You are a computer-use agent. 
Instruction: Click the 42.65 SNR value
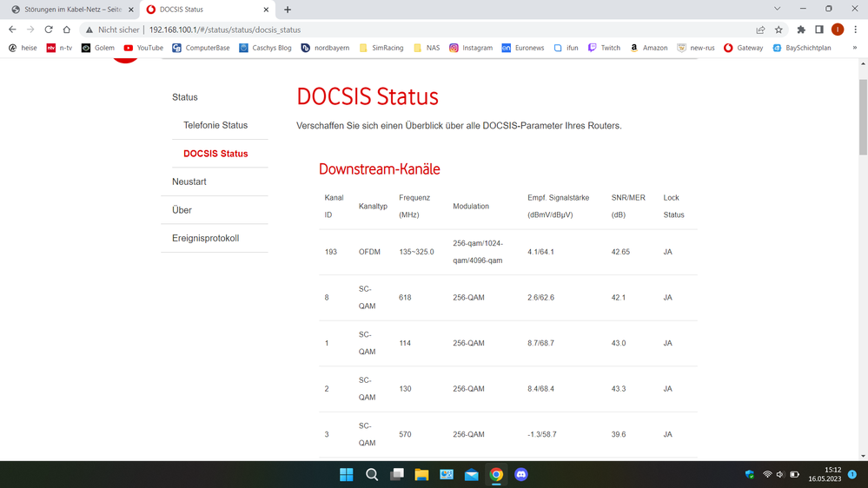point(620,252)
